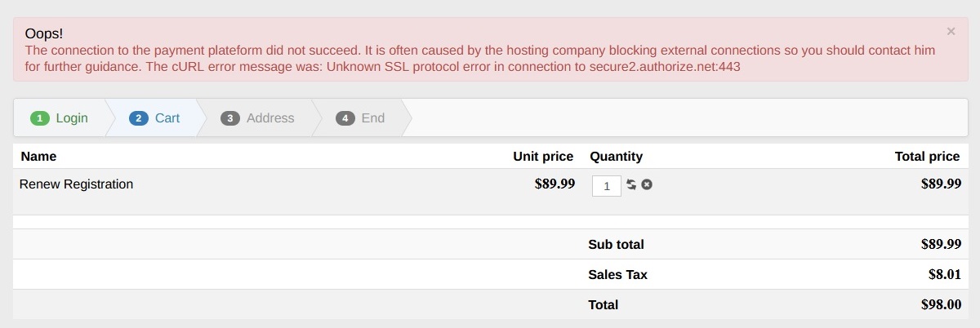Screen dimensions: 980x328
Task: Dismiss the Oops error alert
Action: pyautogui.click(x=951, y=32)
